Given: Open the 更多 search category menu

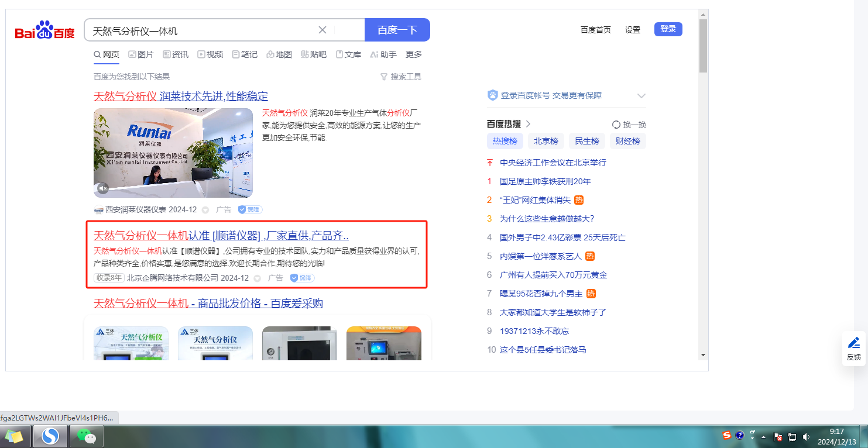Looking at the screenshot, I should point(414,54).
